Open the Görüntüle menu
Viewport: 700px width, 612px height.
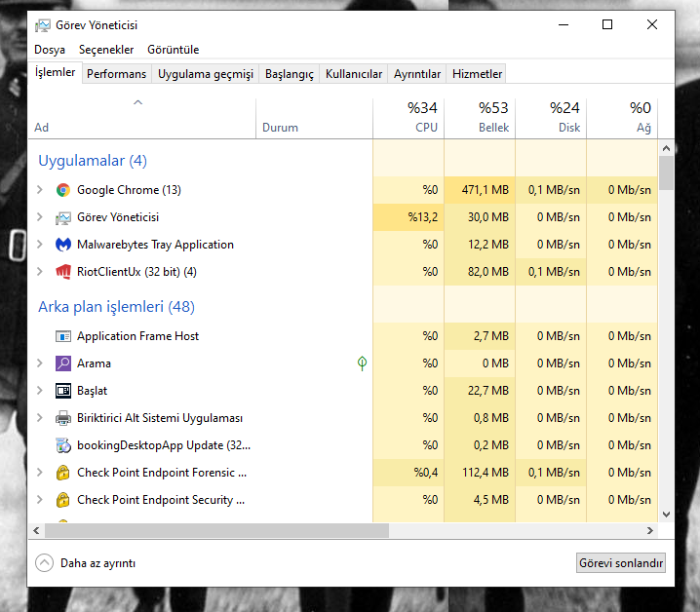click(174, 50)
